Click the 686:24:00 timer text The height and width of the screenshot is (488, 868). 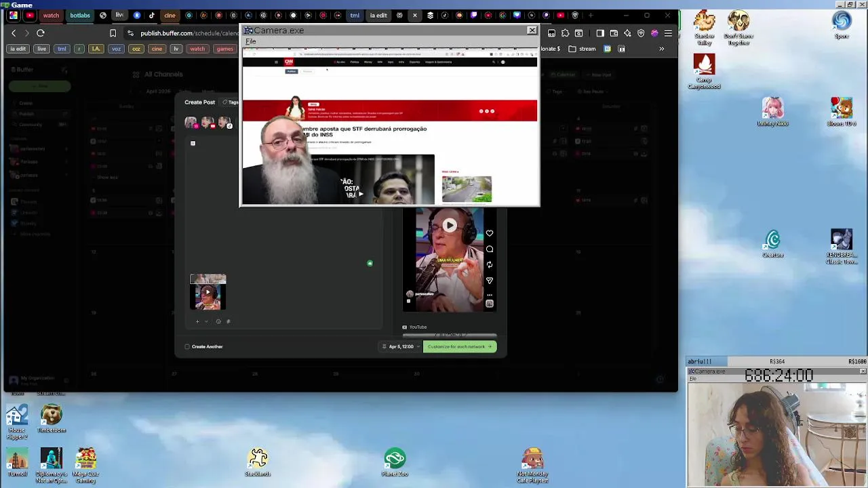point(778,375)
